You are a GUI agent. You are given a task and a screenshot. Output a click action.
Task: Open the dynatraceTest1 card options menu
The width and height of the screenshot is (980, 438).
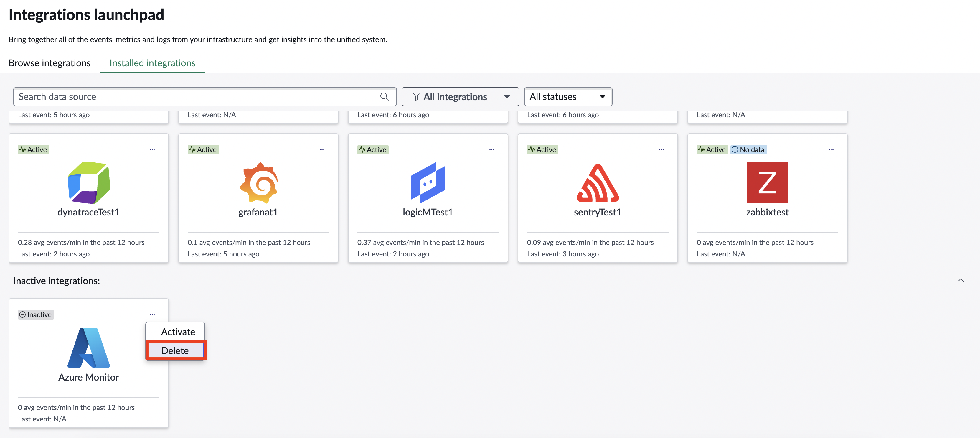(x=152, y=150)
